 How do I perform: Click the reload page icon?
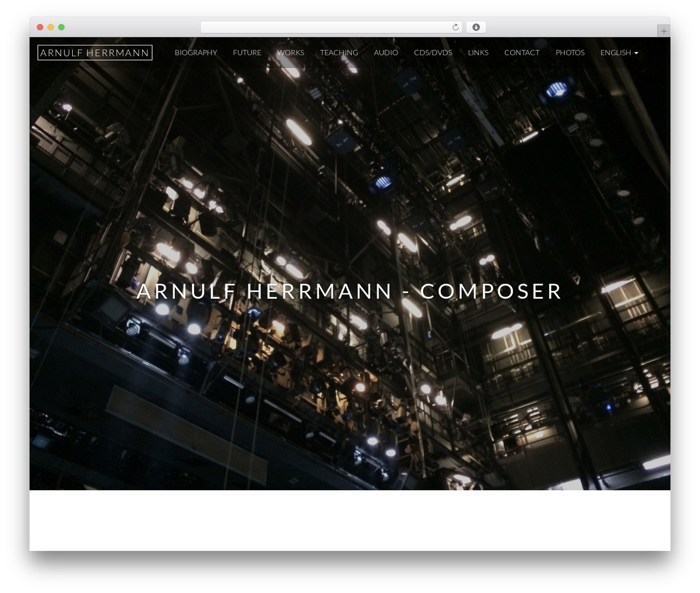pos(455,27)
